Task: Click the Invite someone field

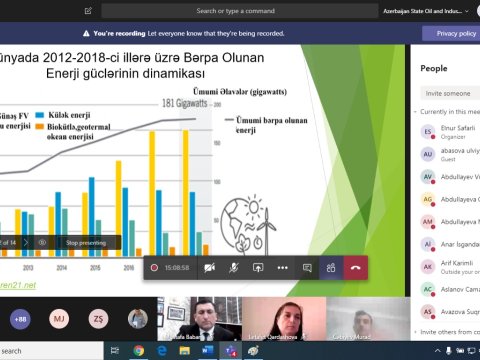Action: point(450,93)
